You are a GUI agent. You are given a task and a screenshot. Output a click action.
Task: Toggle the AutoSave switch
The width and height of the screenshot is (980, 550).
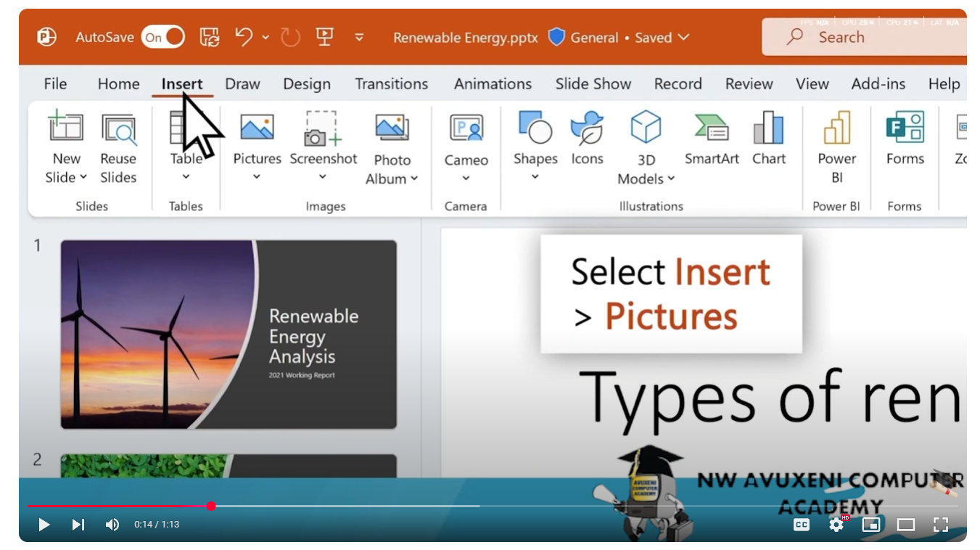(x=163, y=37)
